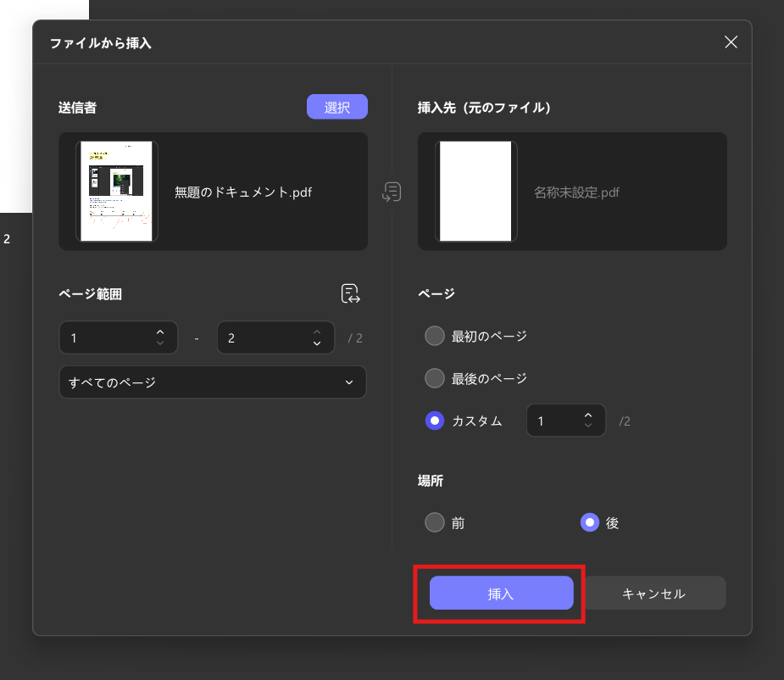The width and height of the screenshot is (784, 680).
Task: Decrease the end page number stepper
Action: click(317, 343)
